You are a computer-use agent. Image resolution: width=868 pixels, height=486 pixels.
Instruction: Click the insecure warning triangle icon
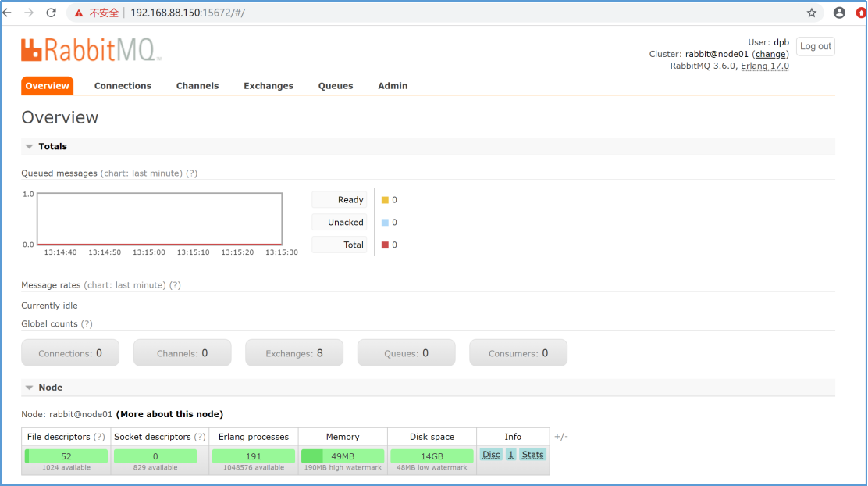click(x=79, y=13)
